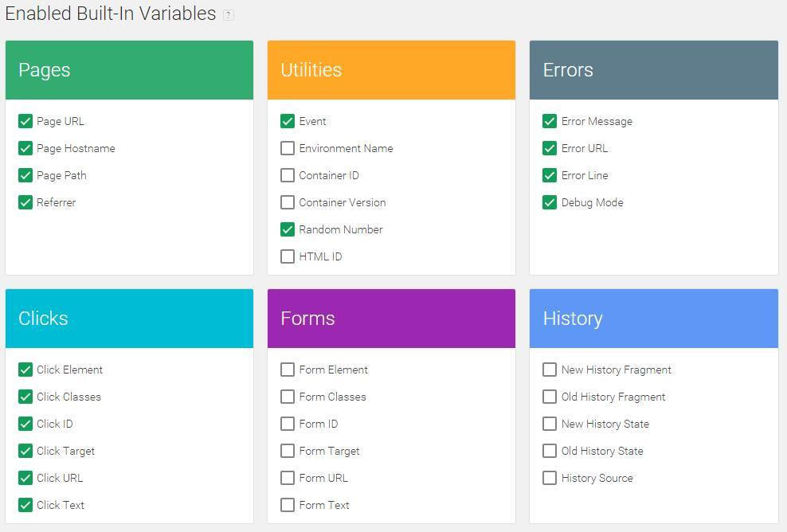Disable the Click Text checkbox
787x532 pixels.
coord(25,505)
